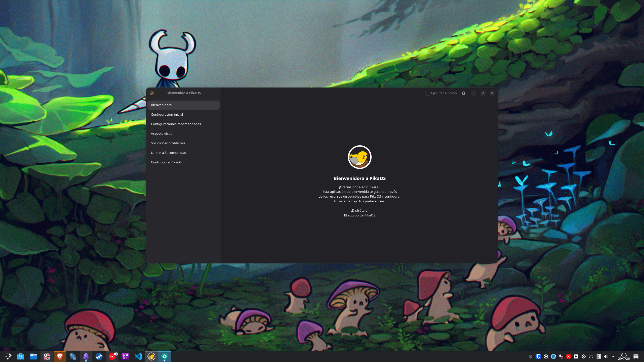Close the Bienvenido a PikaOS window
The width and height of the screenshot is (644, 362).
[492, 93]
